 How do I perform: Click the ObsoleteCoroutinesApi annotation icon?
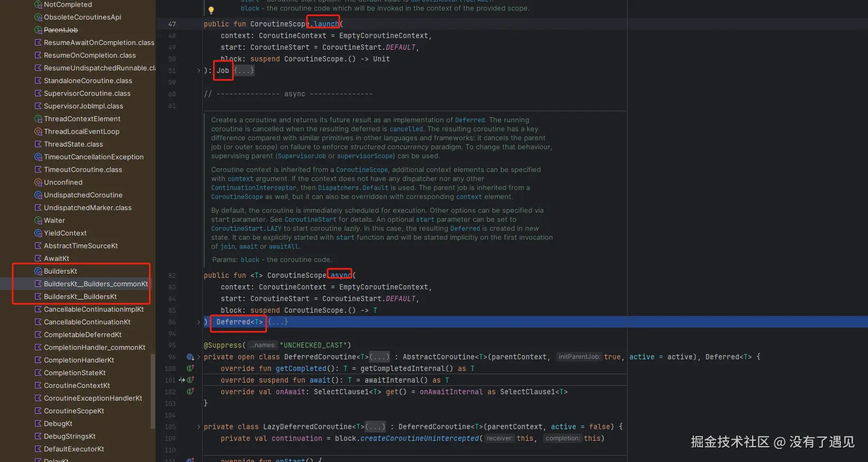click(x=38, y=17)
